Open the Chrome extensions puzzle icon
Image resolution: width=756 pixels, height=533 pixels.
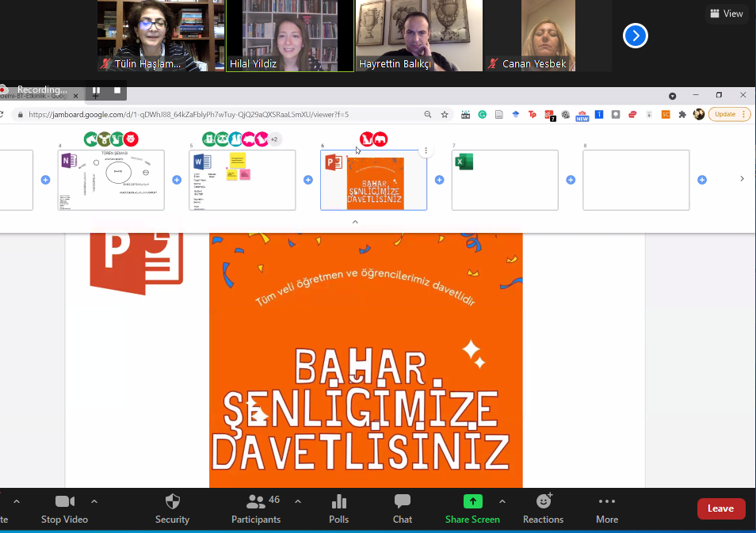[x=682, y=115]
